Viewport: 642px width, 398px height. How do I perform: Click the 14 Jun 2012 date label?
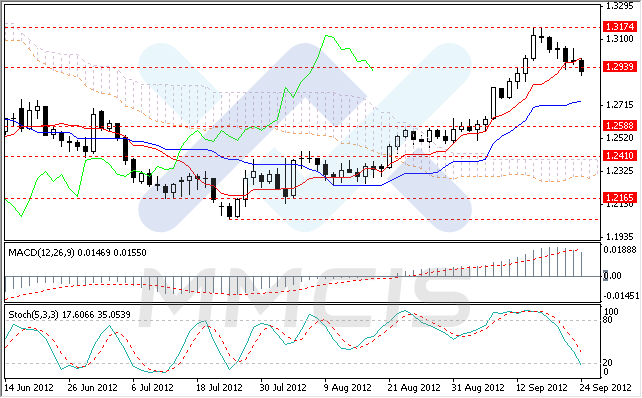click(29, 387)
